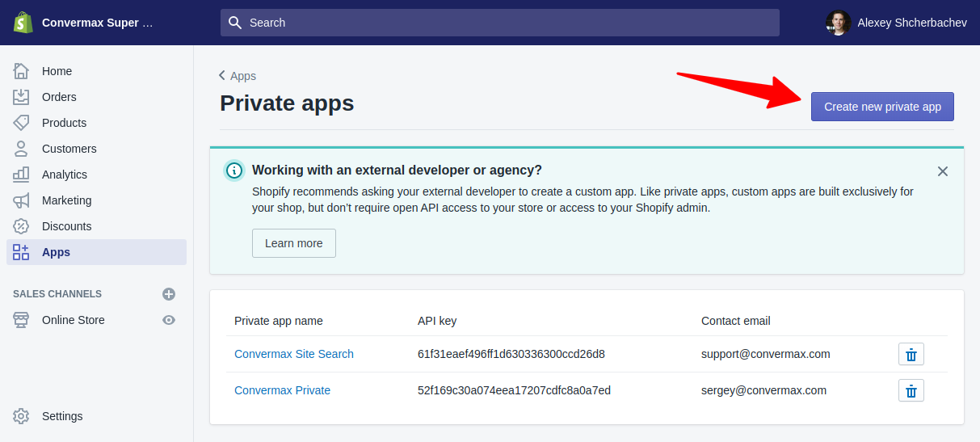Click the support@convermax.com email
980x442 pixels.
[766, 354]
